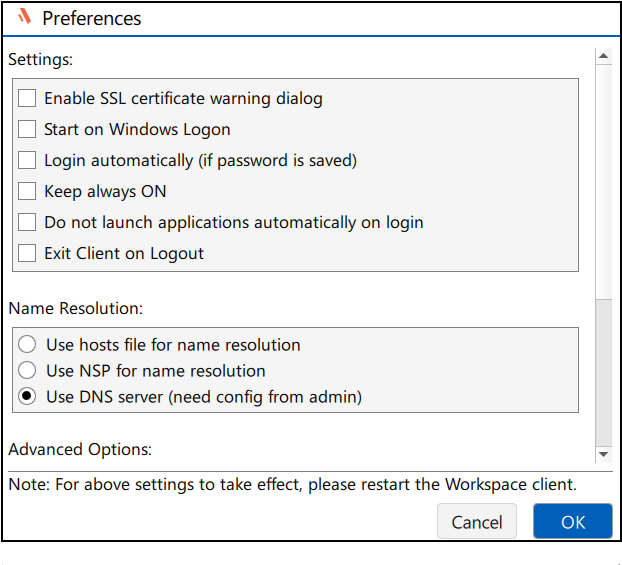Confirm preferences with the OK button
This screenshot has height=565, width=622.
573,521
